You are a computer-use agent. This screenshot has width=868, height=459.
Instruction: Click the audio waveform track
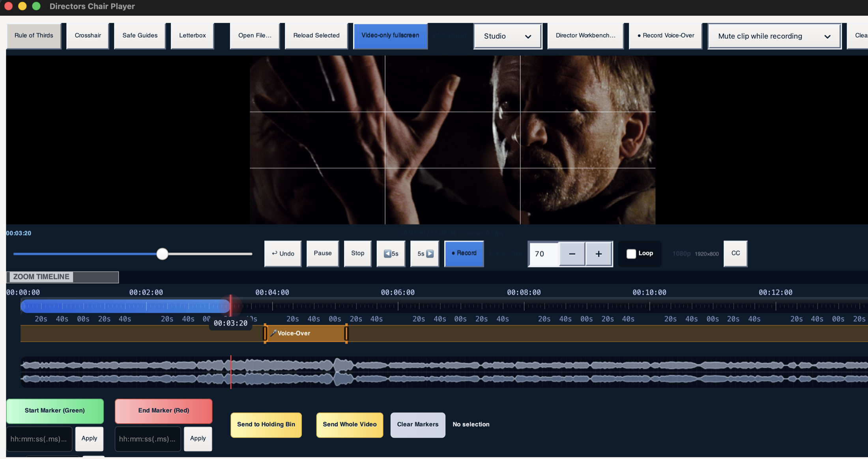[x=444, y=372]
